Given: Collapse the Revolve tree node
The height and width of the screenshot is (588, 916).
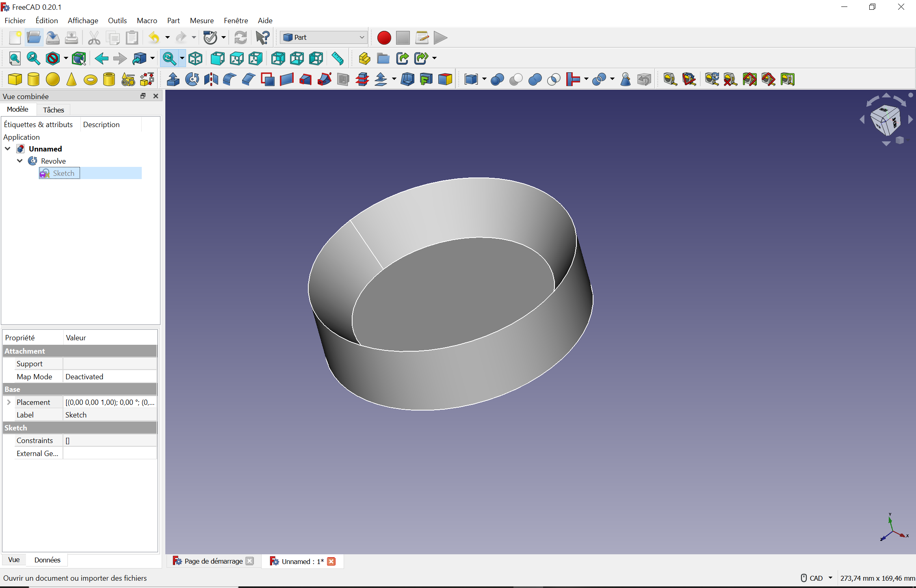Looking at the screenshot, I should pos(20,161).
